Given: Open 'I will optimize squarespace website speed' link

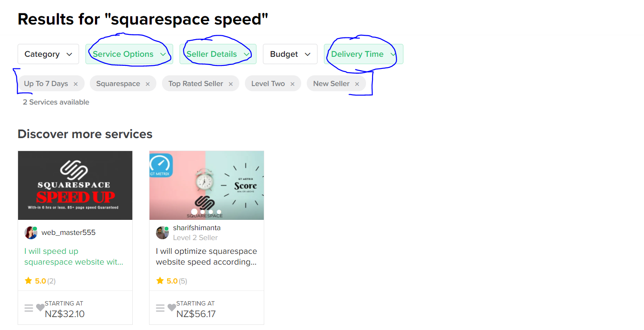Looking at the screenshot, I should click(207, 256).
